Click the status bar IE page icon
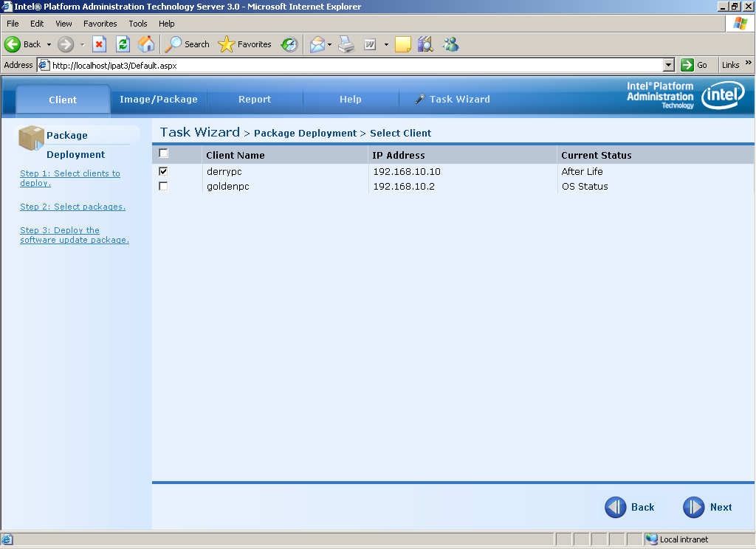 (7, 539)
